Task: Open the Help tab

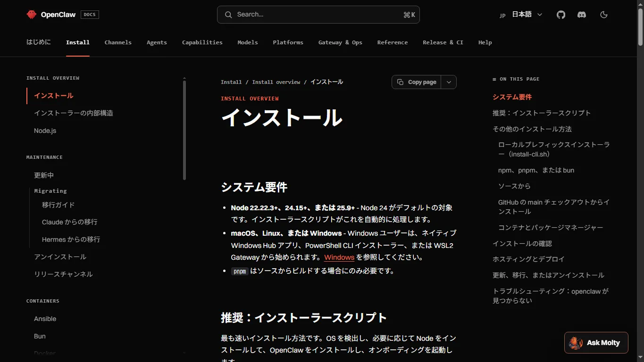Action: pos(485,42)
